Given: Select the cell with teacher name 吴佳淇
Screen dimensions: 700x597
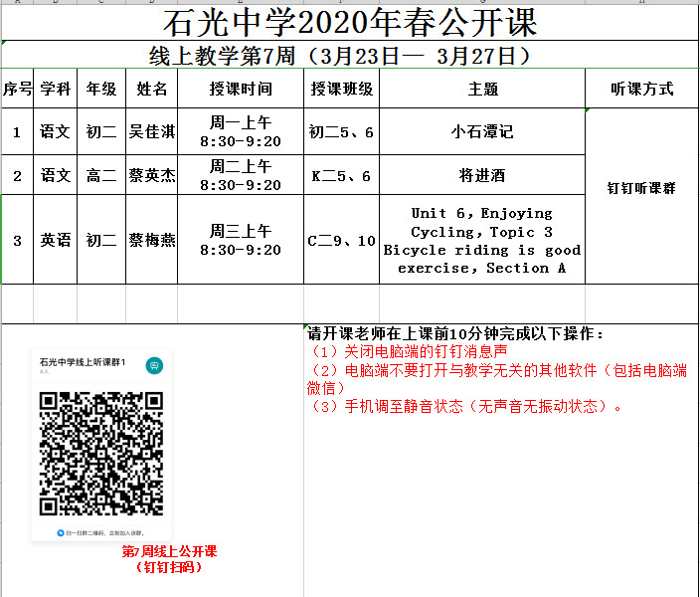Looking at the screenshot, I should point(152,131).
